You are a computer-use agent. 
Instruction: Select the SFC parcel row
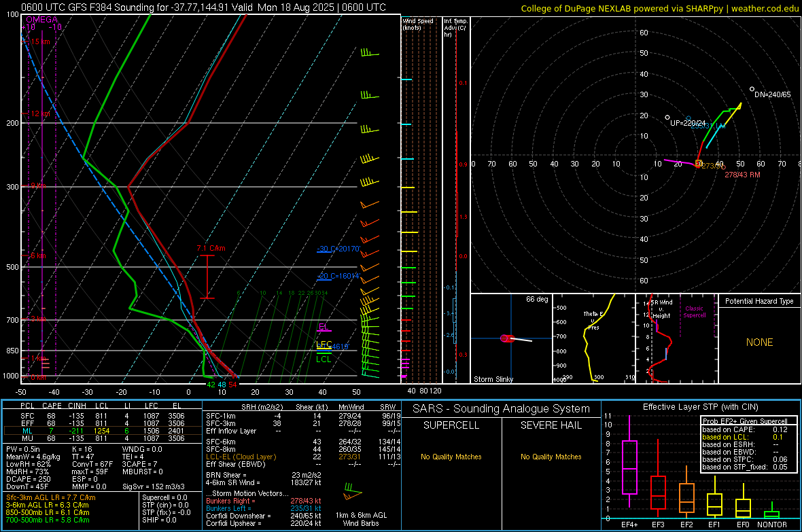pos(103,416)
